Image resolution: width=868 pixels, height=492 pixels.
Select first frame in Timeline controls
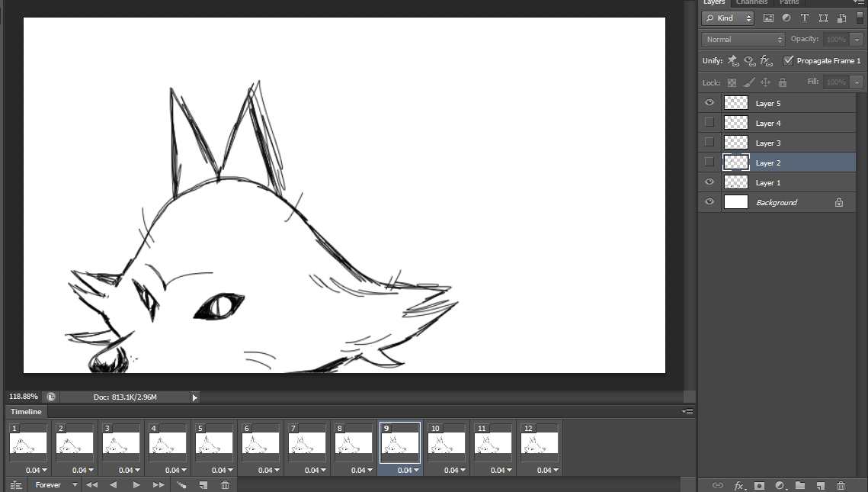pyautogui.click(x=91, y=485)
